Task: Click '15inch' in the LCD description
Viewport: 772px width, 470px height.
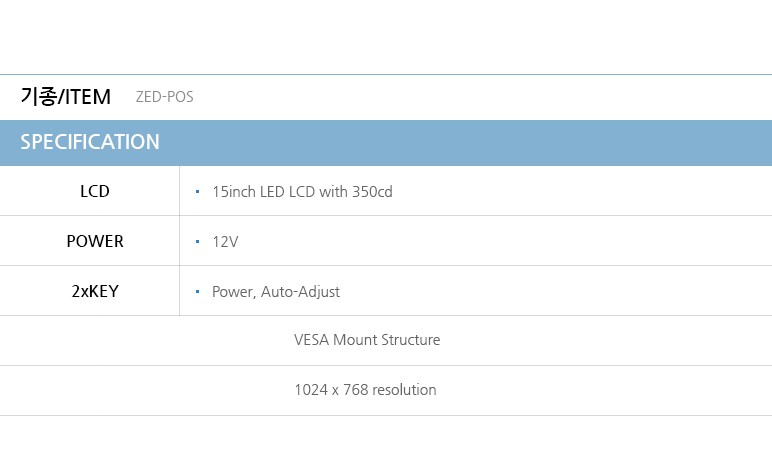Action: pyautogui.click(x=234, y=191)
